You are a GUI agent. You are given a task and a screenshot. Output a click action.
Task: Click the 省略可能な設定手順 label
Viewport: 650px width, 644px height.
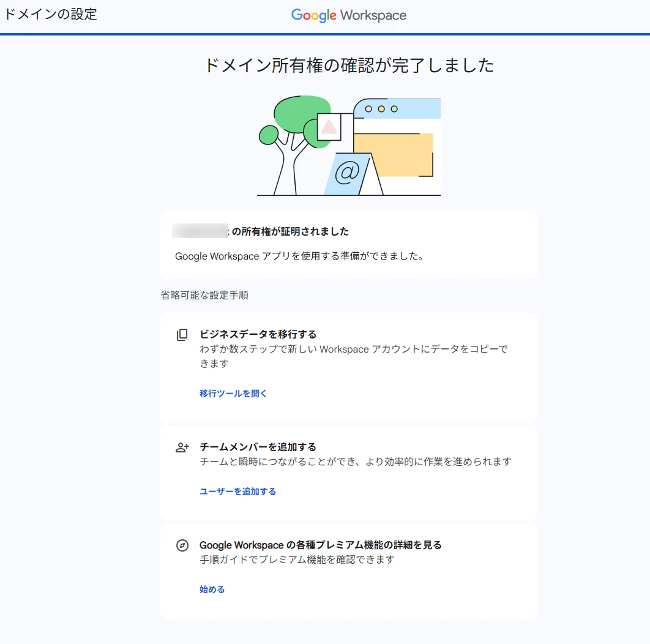(x=204, y=295)
